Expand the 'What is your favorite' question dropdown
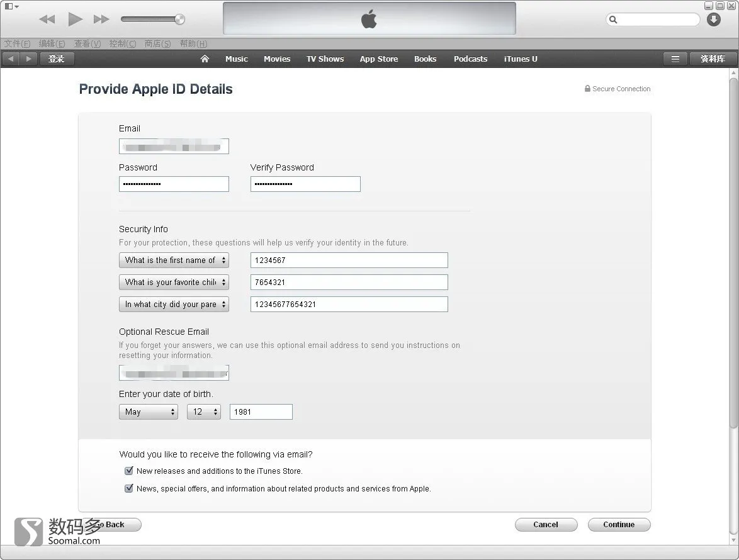 174,282
